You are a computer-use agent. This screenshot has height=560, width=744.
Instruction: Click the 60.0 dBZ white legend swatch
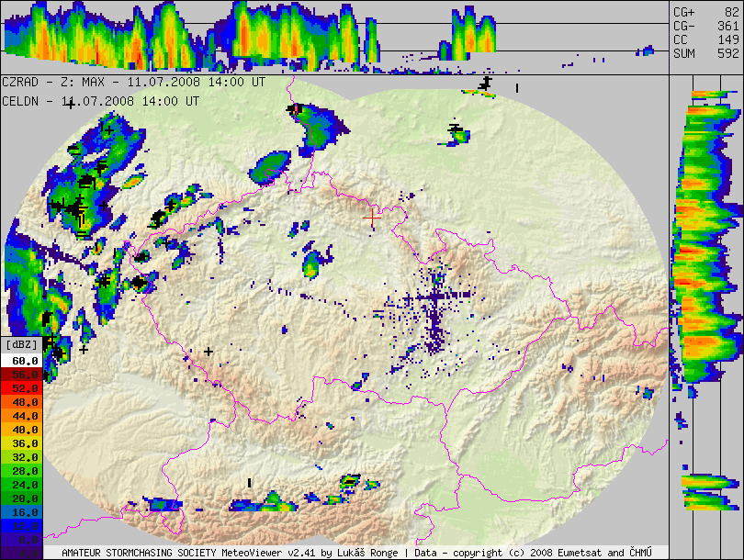[x=22, y=362]
